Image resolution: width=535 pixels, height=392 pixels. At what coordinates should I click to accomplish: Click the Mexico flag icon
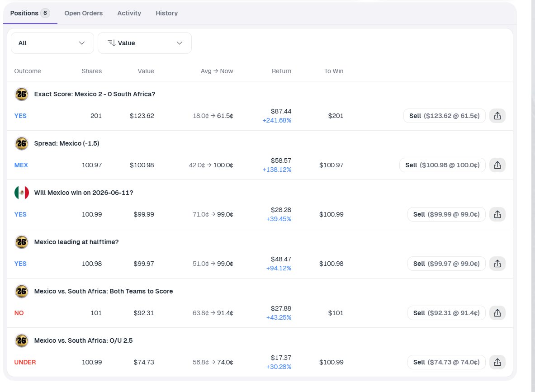(22, 193)
